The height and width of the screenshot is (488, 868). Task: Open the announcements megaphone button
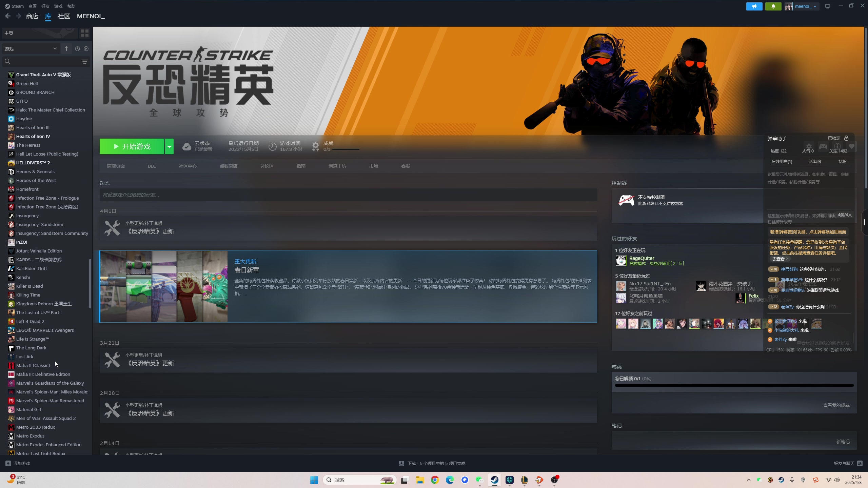coord(754,6)
